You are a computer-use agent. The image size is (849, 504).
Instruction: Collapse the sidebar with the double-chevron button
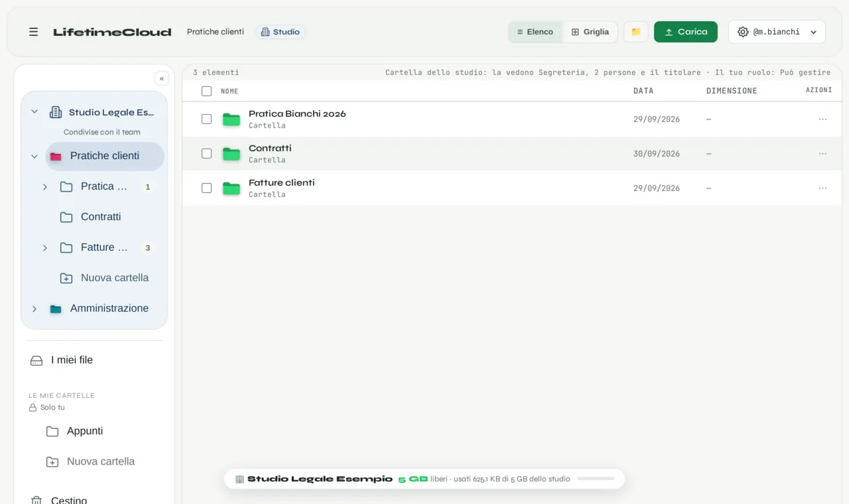coord(162,78)
